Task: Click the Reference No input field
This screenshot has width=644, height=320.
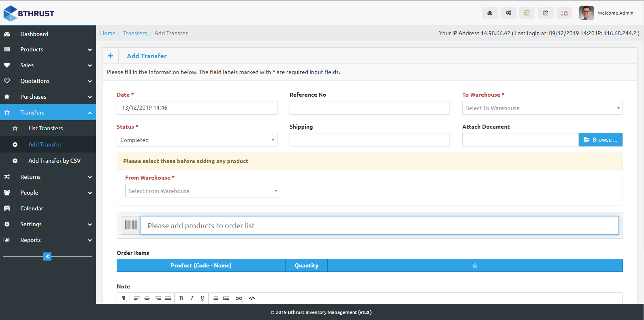Action: pos(369,108)
